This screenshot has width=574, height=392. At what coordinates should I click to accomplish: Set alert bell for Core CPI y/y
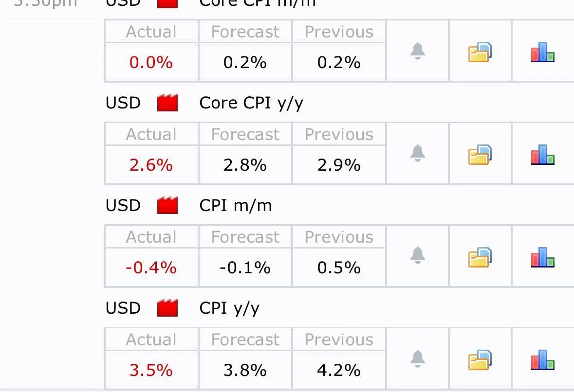pos(418,154)
